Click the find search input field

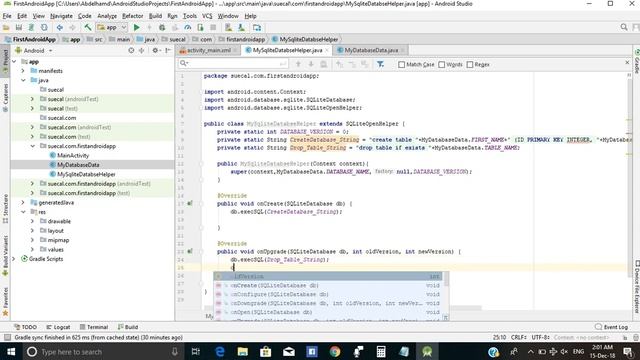[x=233, y=64]
